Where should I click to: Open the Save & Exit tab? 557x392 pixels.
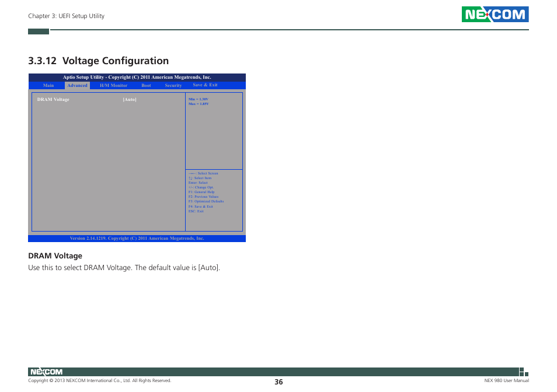(205, 85)
